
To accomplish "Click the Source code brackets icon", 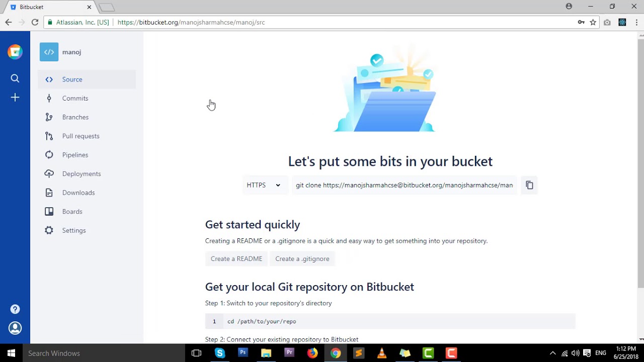I will tap(49, 79).
